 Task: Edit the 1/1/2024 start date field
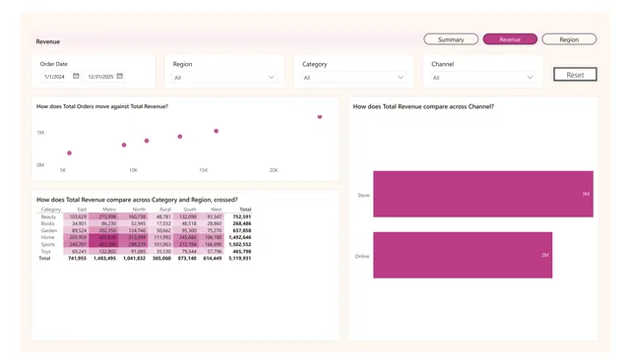55,77
